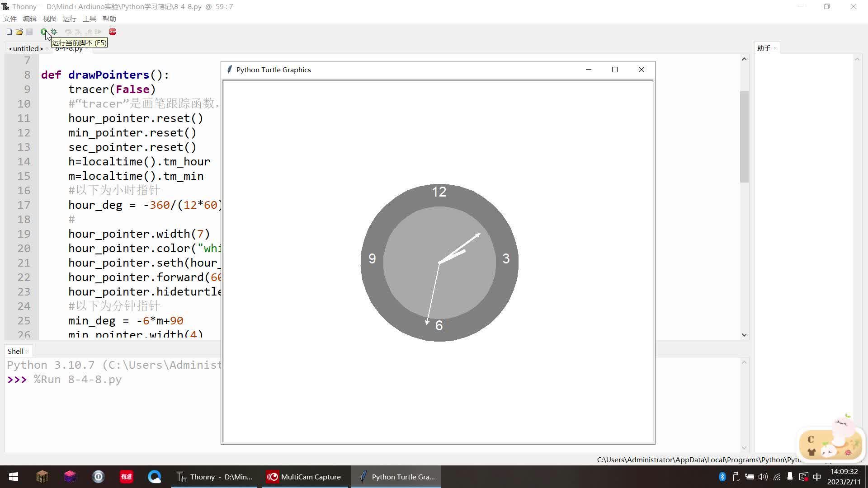Open the Windows Start menu
The width and height of the screenshot is (868, 488).
pos(13,477)
